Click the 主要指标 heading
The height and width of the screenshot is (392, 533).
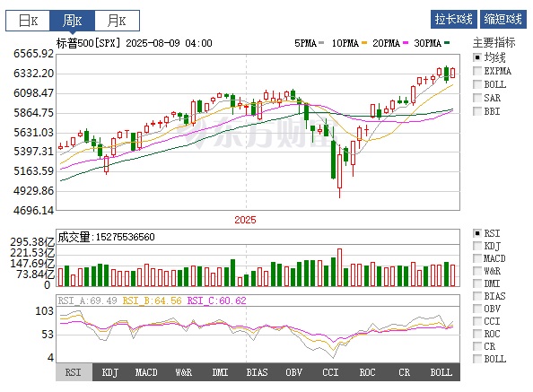[494, 42]
